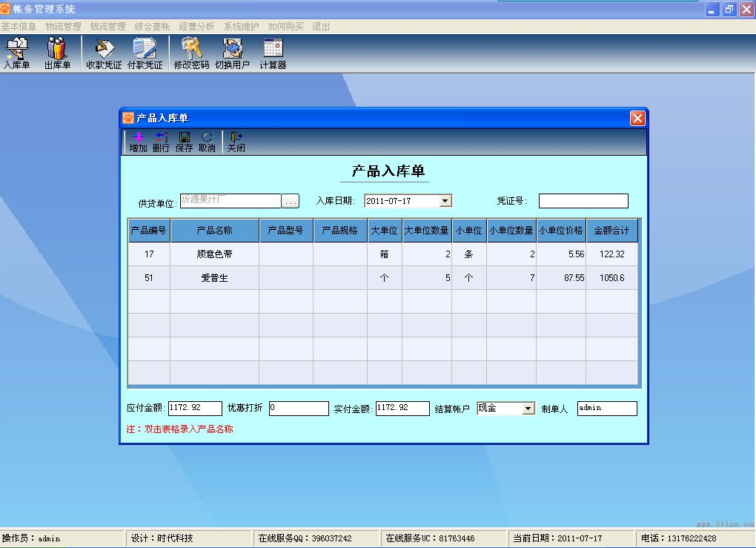Click the 小单位数量 cell showing 7

pos(511,278)
